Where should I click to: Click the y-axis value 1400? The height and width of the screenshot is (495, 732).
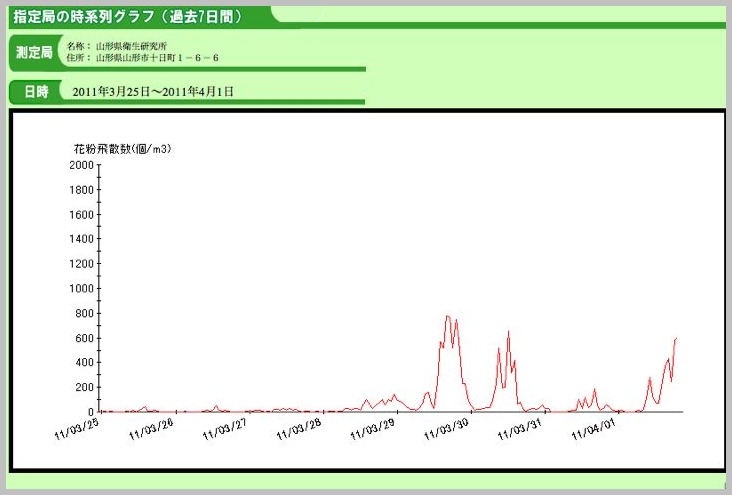tap(81, 239)
